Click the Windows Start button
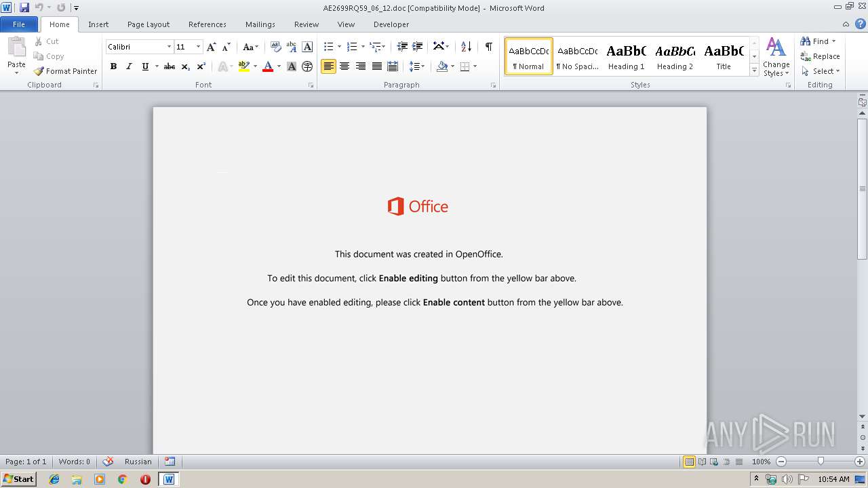The image size is (868, 488). tap(19, 479)
